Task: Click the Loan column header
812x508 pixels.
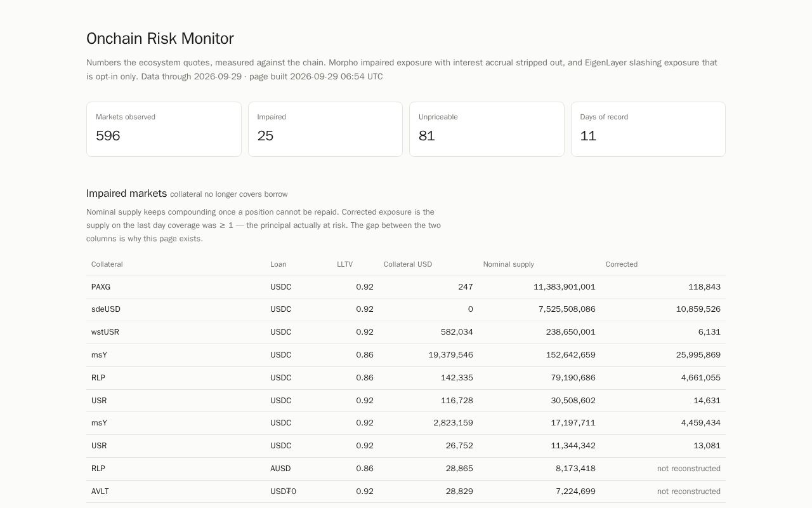Action: coord(278,264)
